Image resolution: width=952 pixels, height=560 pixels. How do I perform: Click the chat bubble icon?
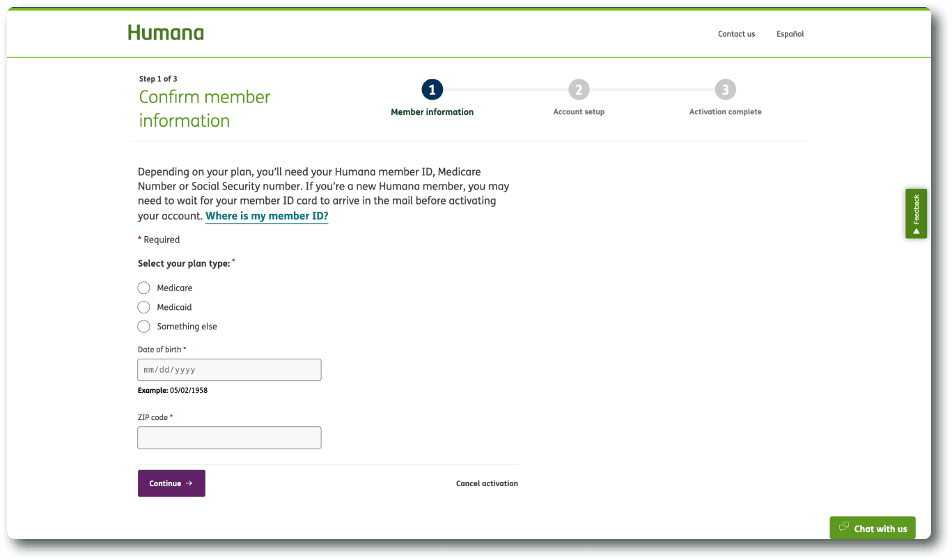[845, 527]
